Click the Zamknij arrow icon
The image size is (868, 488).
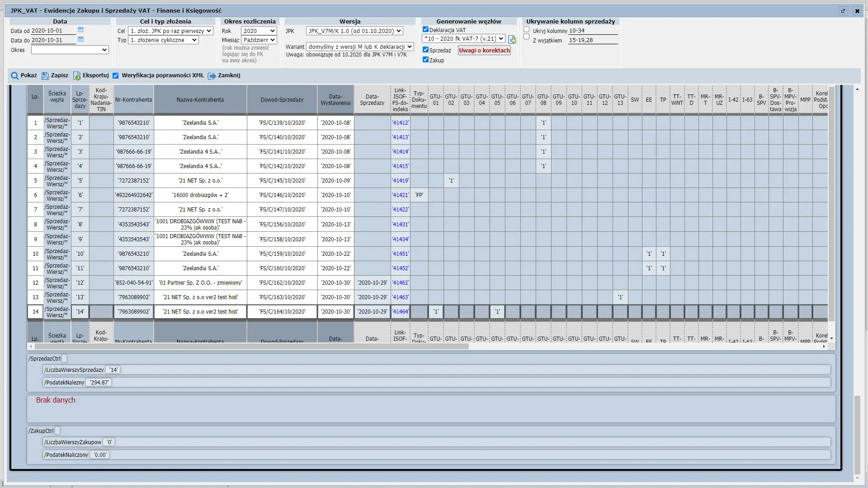pyautogui.click(x=212, y=76)
